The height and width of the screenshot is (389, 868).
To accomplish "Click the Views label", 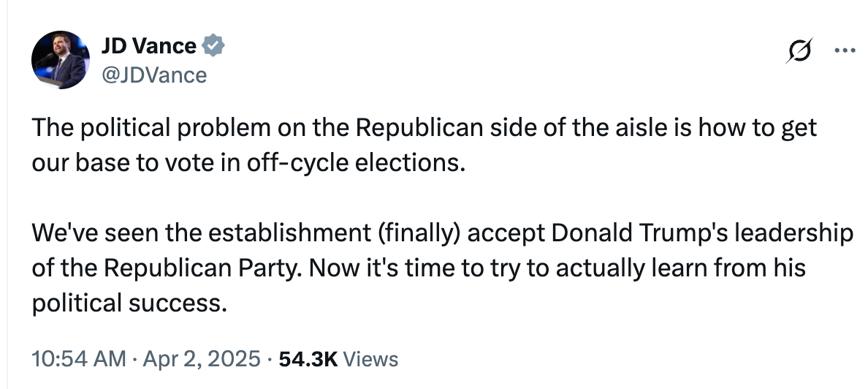I will [x=370, y=359].
